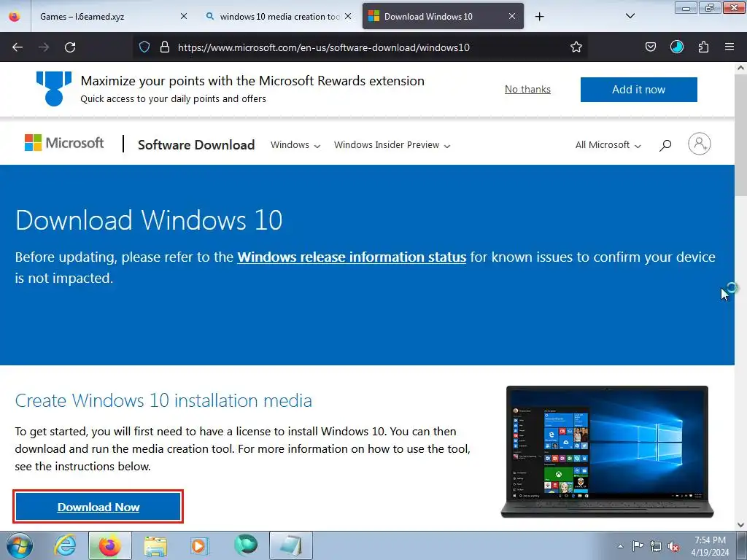Open the green globe taskbar app
The width and height of the screenshot is (747, 560).
point(245,545)
